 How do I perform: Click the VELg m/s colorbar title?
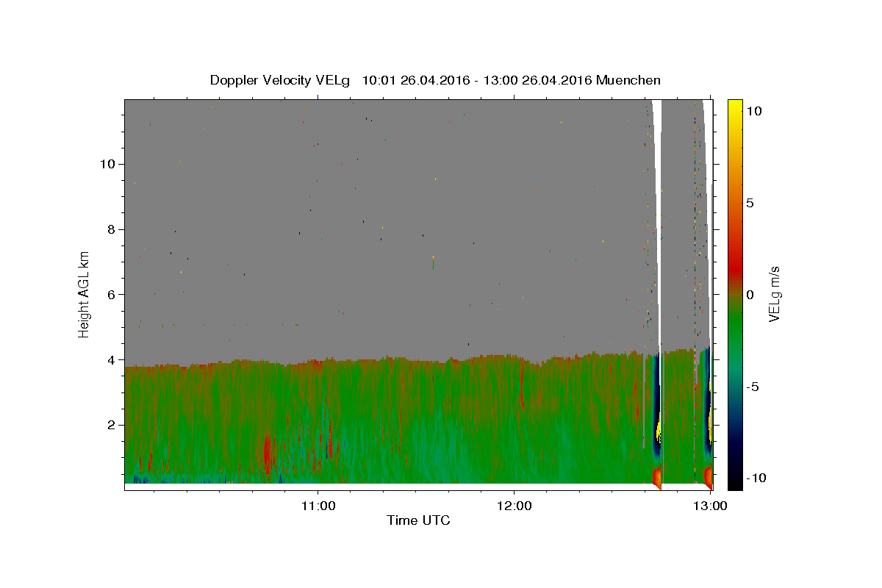[774, 294]
